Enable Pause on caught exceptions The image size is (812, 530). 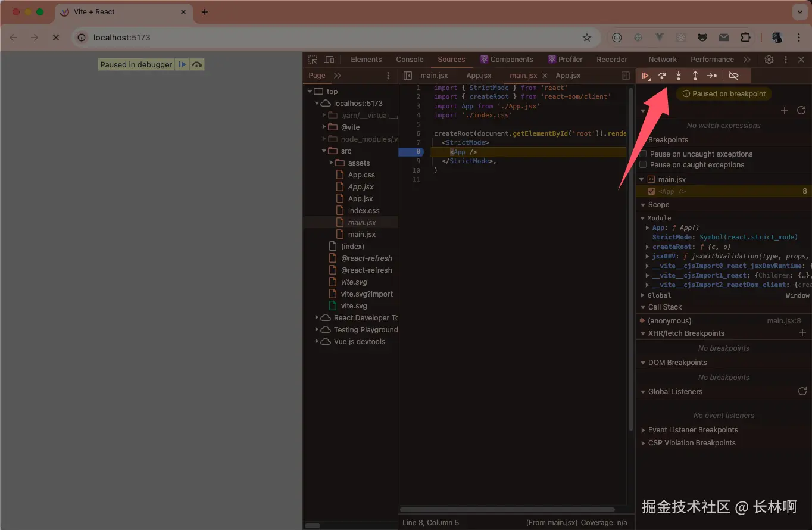tap(643, 165)
